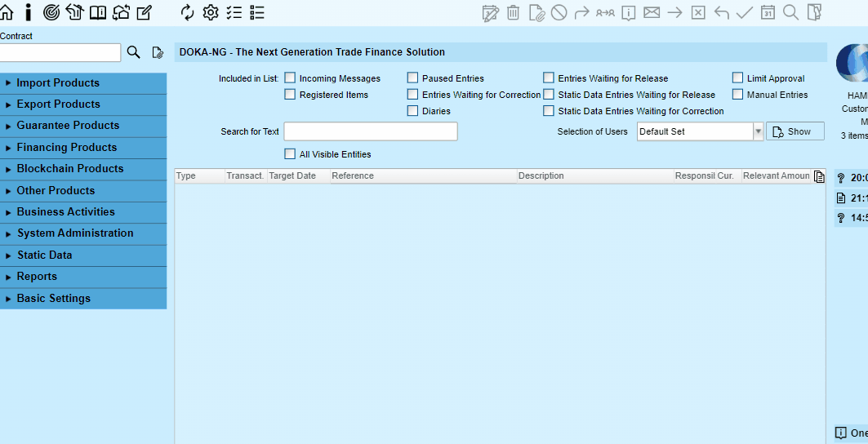Expand Blockchain Products
Image resolution: width=868 pixels, height=444 pixels.
[83, 169]
